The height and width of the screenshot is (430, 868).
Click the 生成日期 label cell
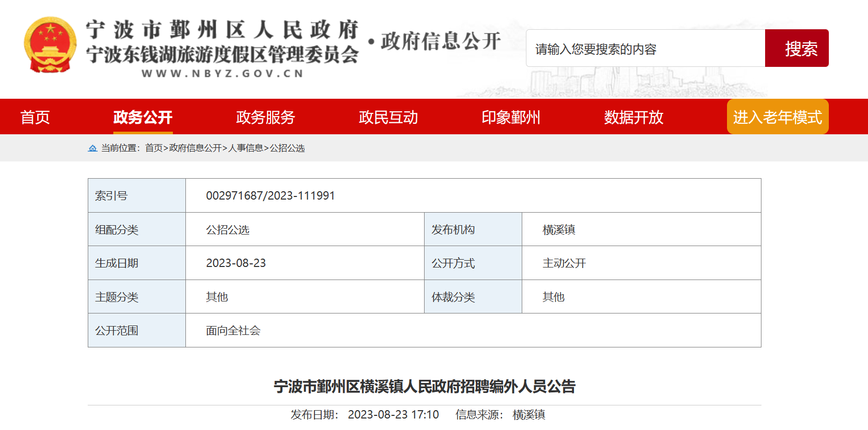click(x=137, y=263)
